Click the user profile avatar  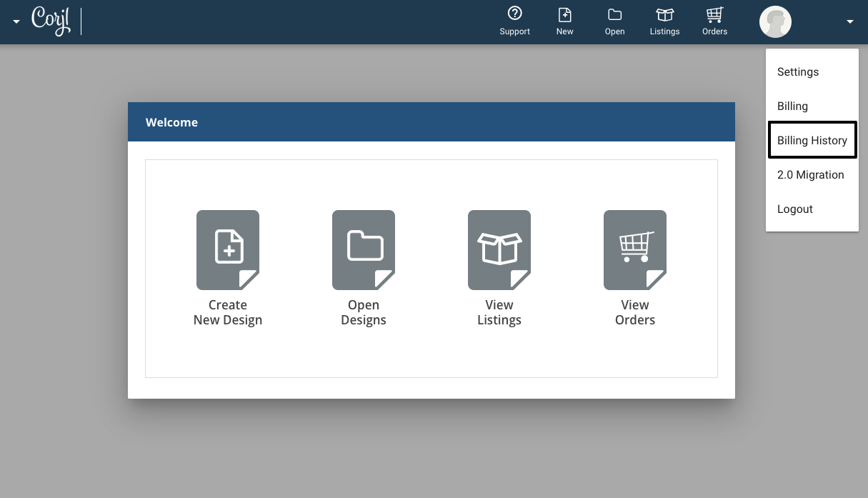coord(775,22)
